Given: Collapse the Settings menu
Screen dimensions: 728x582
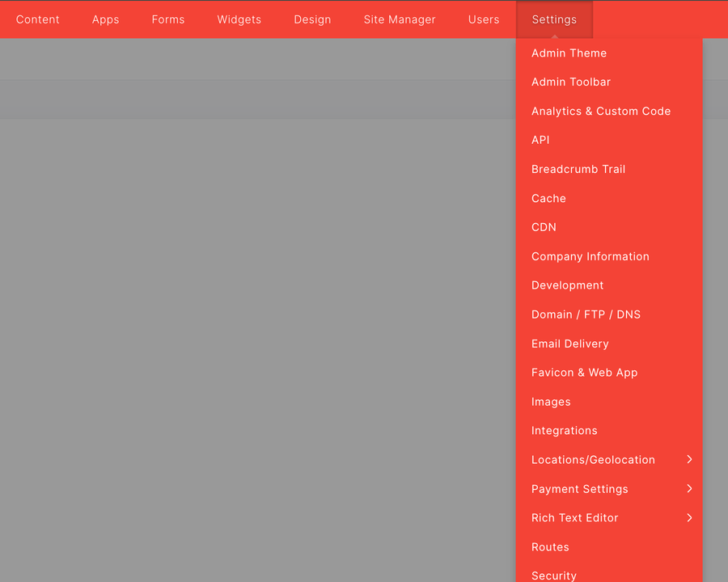Looking at the screenshot, I should tap(554, 19).
